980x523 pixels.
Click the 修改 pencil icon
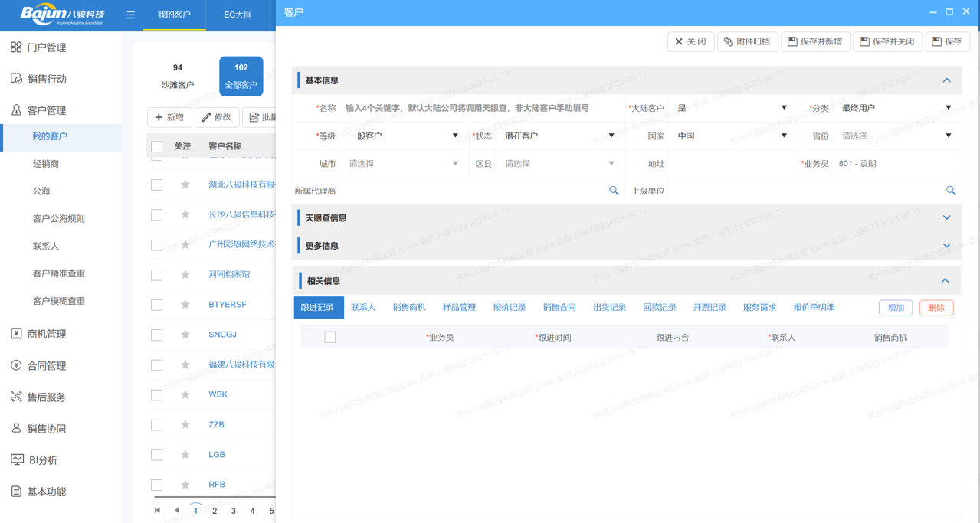click(206, 117)
